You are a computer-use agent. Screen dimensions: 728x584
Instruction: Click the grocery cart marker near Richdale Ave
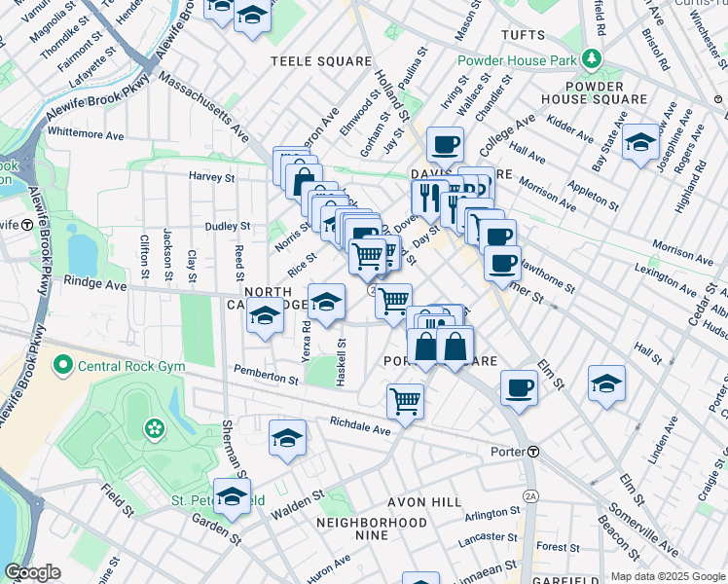(x=405, y=403)
